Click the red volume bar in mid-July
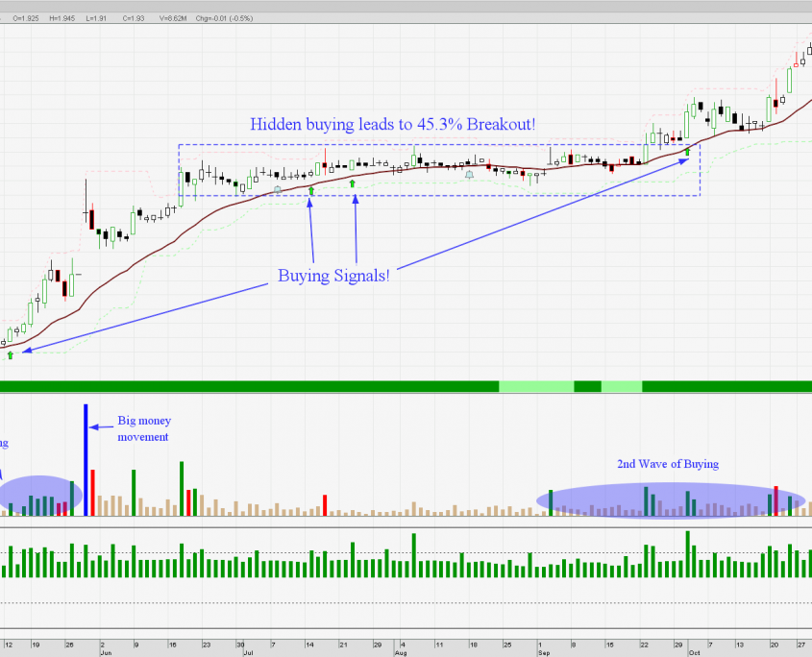This screenshot has height=657, width=812. (x=324, y=505)
